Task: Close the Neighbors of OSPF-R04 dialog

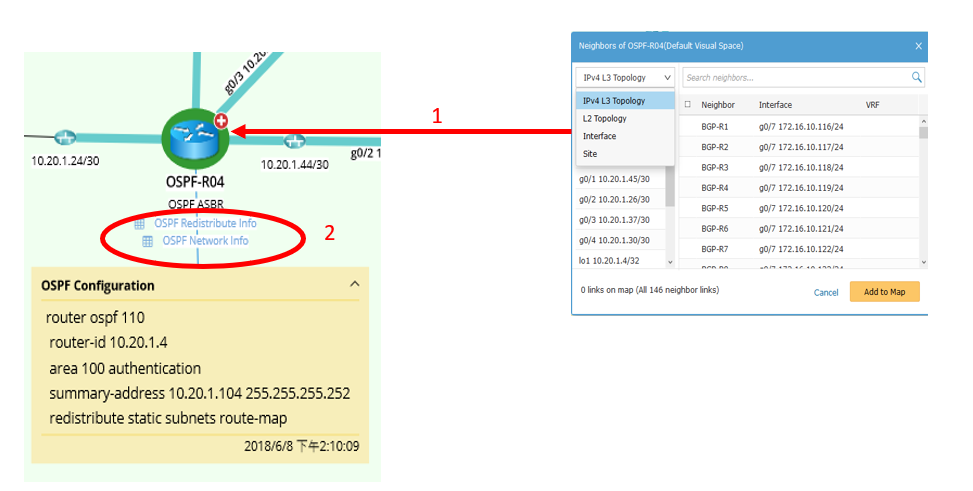Action: pos(918,46)
